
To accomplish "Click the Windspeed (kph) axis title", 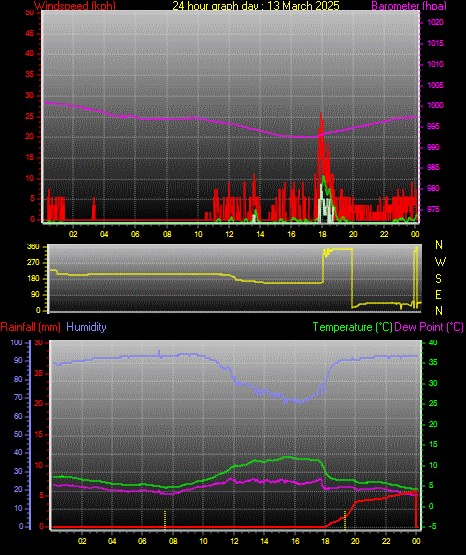I will tap(75, 6).
